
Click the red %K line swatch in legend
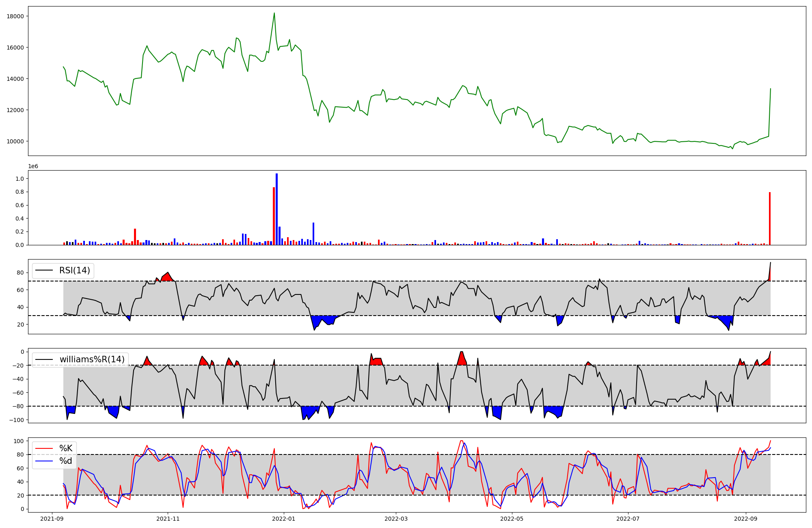[44, 448]
